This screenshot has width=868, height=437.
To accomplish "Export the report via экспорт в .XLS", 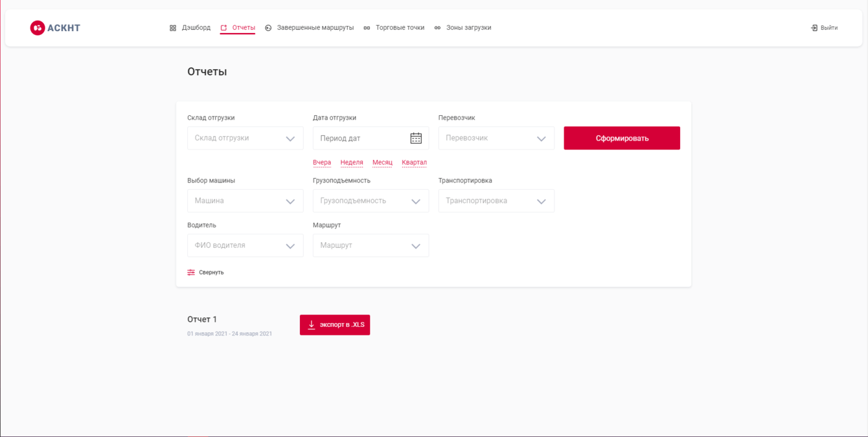I will click(x=335, y=324).
